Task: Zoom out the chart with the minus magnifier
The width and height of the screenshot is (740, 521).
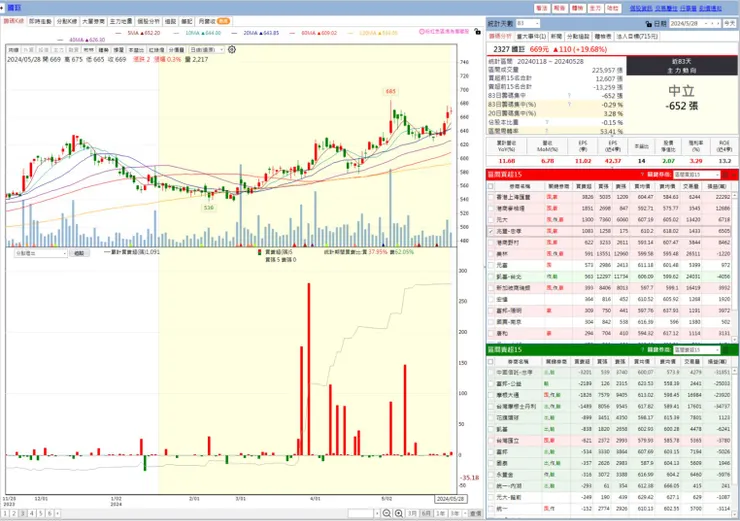Action: (387, 513)
